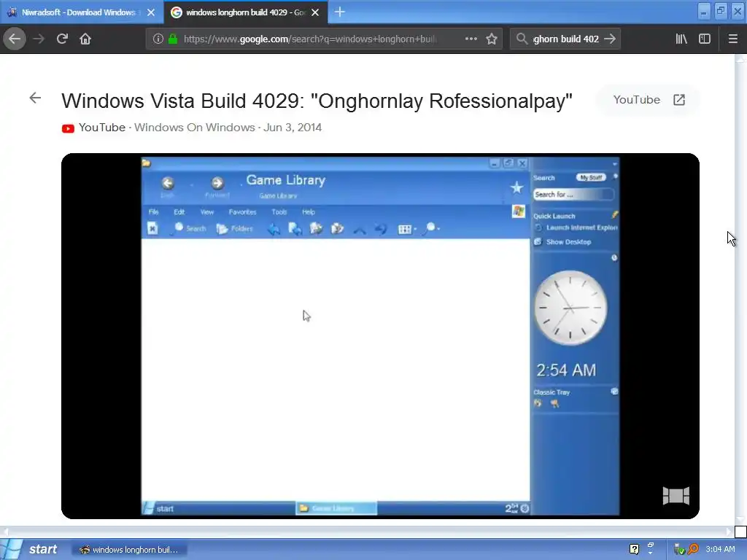Toggle the Firefox sidebar
747x560 pixels.
coord(705,39)
